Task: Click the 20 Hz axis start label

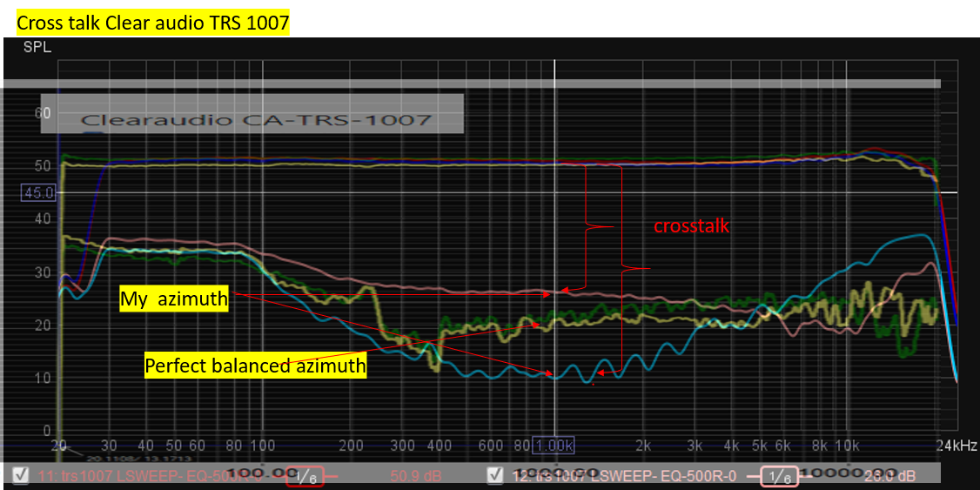Action: click(x=57, y=446)
